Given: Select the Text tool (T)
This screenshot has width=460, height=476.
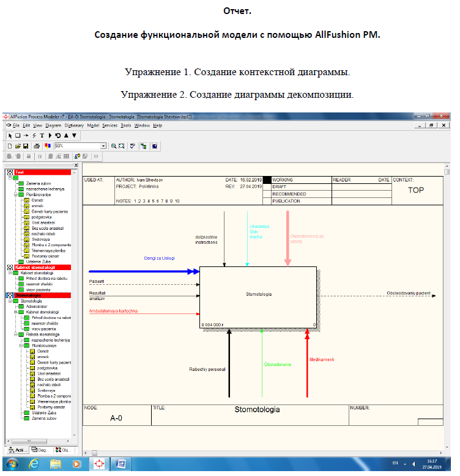Looking at the screenshot, I should (x=42, y=136).
